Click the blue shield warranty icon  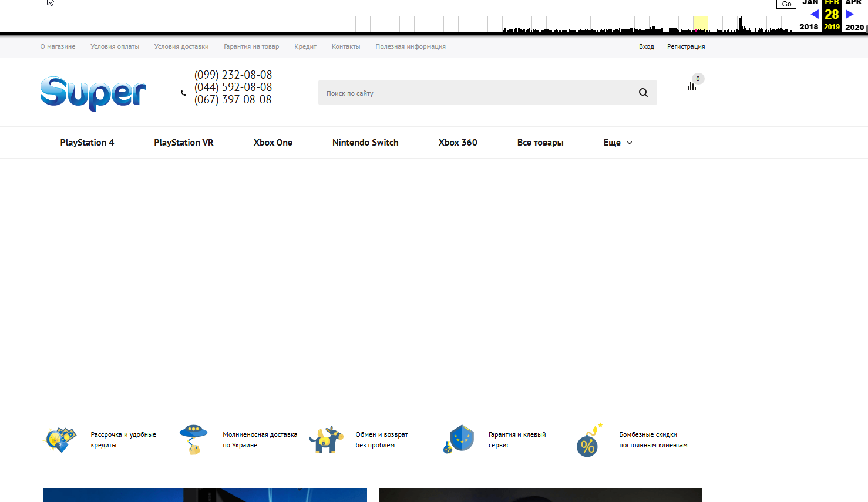459,439
